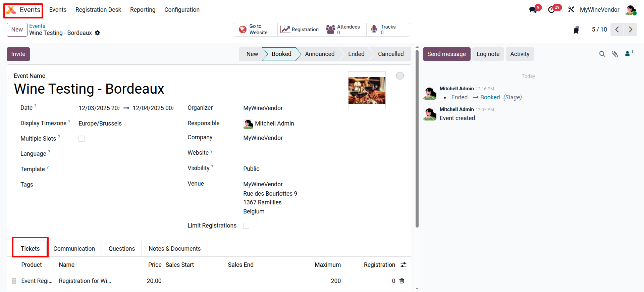This screenshot has height=292, width=644.
Task: Delete ticket row with trash icon
Action: click(402, 281)
